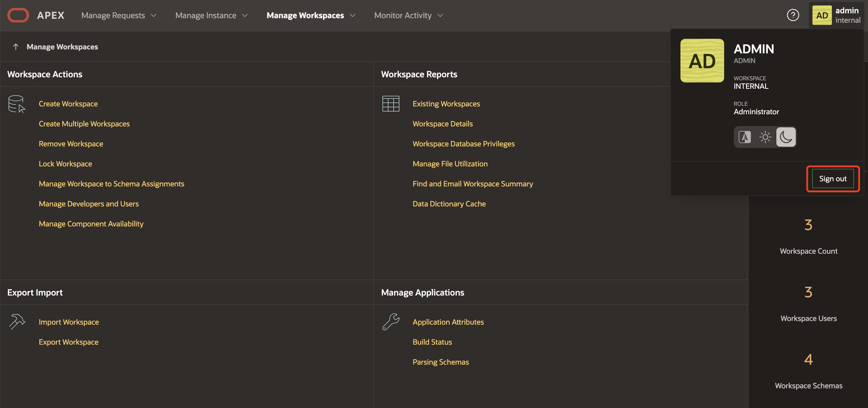This screenshot has height=408, width=868.
Task: Select dark mode moon toggle
Action: point(786,137)
